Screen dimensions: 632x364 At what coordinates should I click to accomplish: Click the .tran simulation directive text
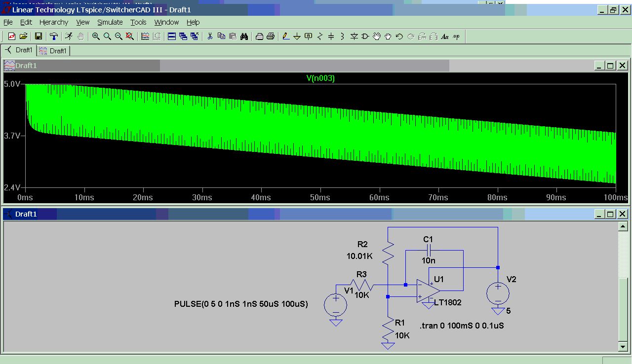[x=462, y=326]
